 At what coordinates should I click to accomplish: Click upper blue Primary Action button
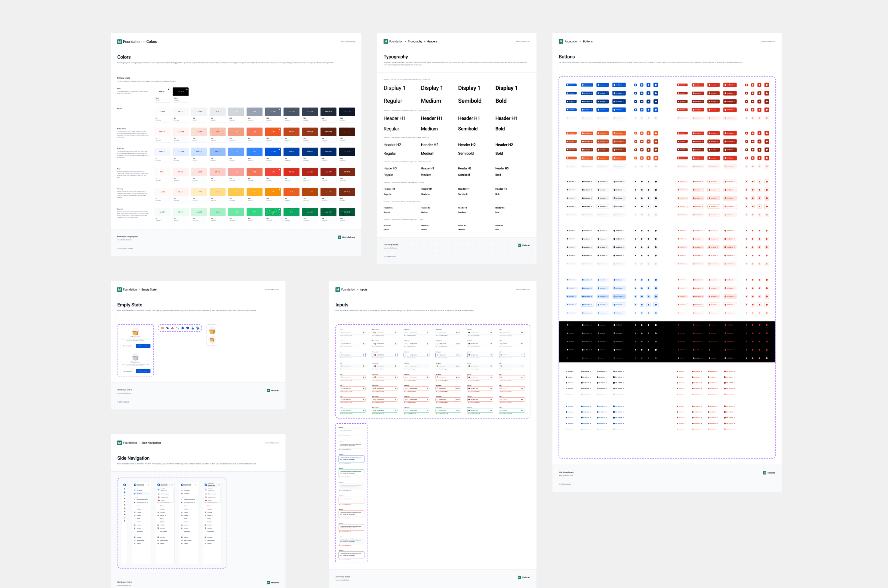tap(143, 346)
